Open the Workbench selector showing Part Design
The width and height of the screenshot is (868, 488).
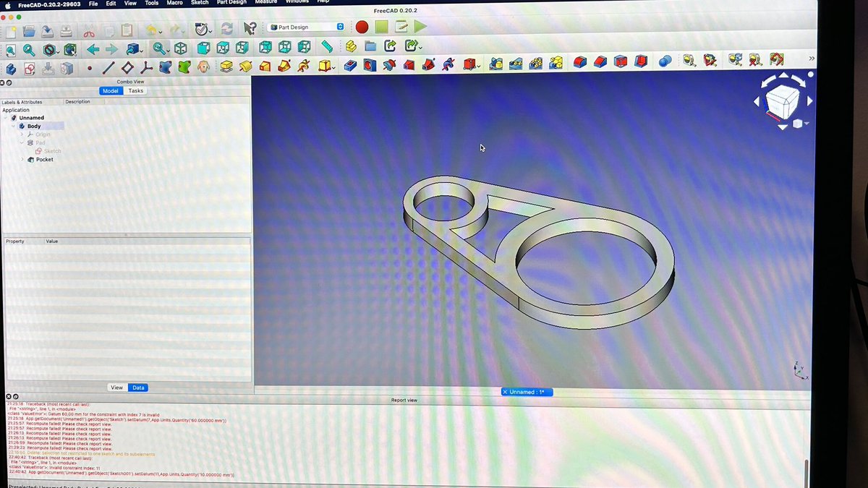coord(305,27)
